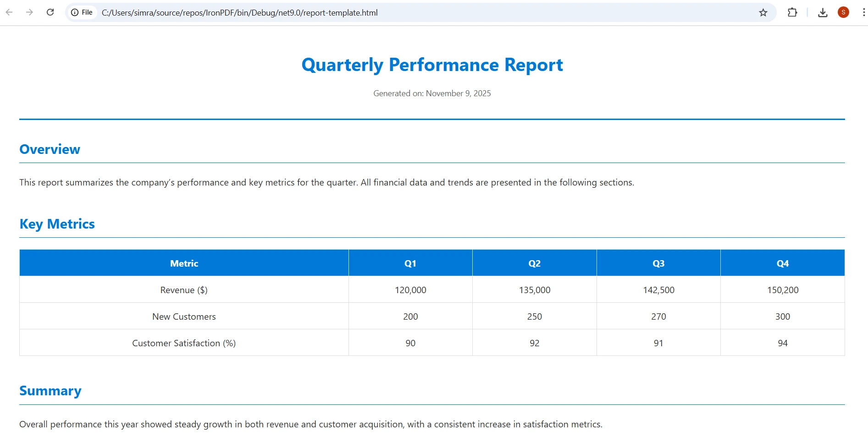Open the Chrome three-dot menu
868x442 pixels.
coord(863,12)
